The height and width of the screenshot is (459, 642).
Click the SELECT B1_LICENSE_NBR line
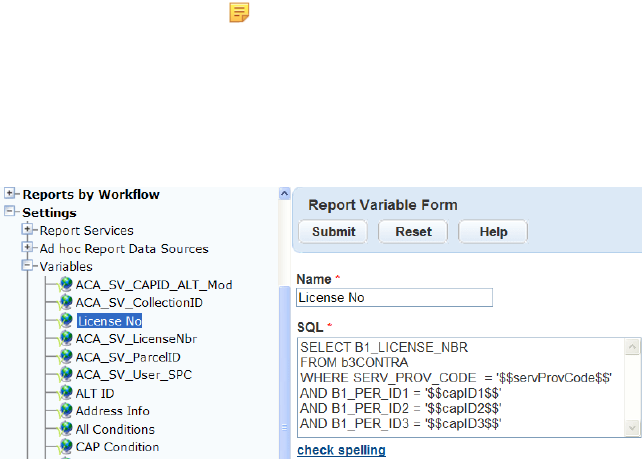pyautogui.click(x=384, y=347)
